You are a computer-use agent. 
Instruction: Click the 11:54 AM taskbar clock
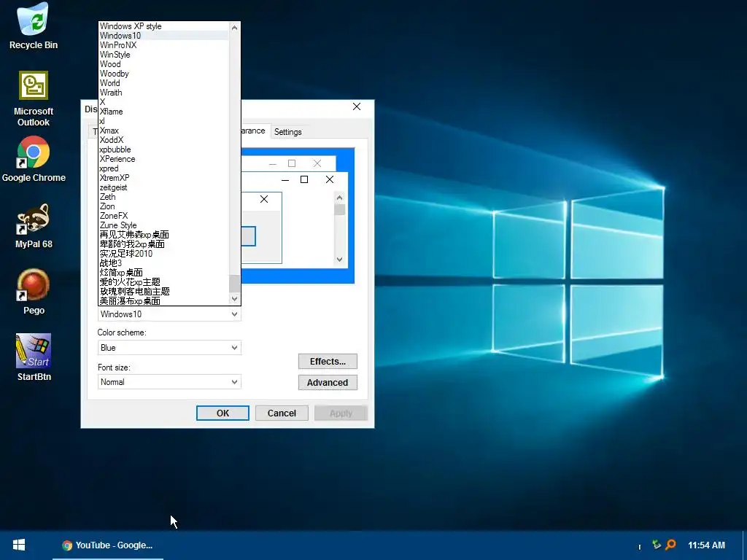coord(706,545)
